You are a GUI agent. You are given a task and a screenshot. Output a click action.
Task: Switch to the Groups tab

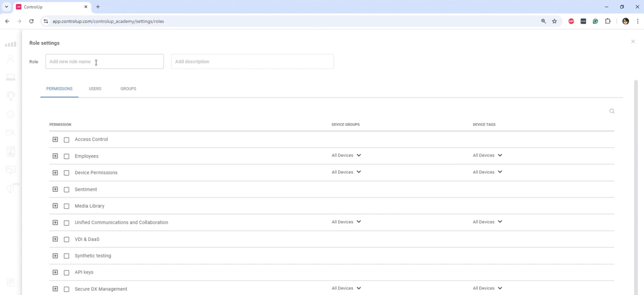tap(128, 89)
